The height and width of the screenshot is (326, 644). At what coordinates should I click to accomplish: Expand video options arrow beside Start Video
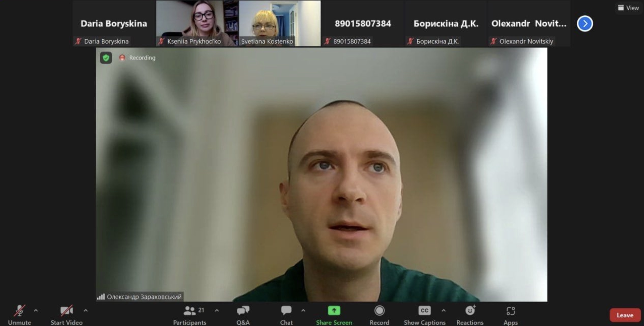click(86, 311)
